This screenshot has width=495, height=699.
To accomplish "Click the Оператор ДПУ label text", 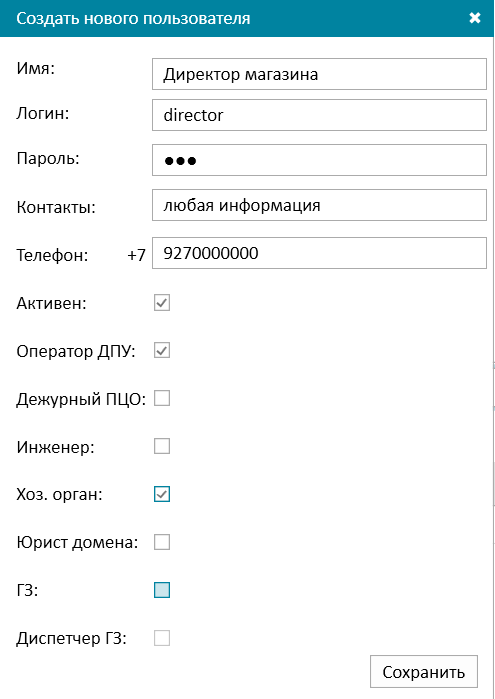I will pyautogui.click(x=76, y=351).
